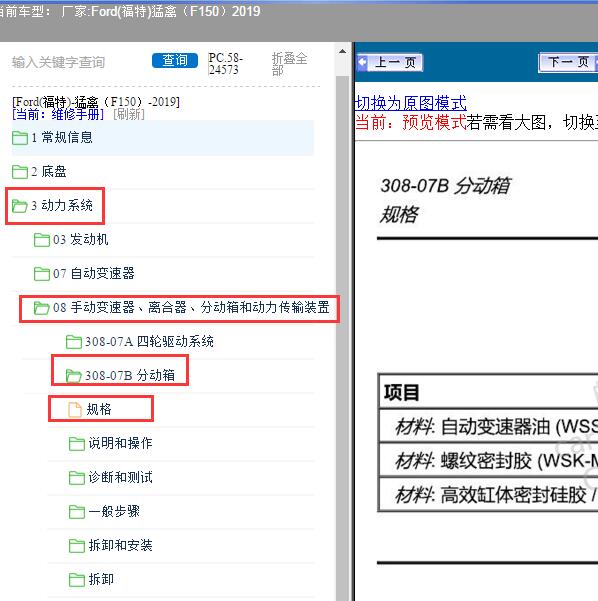This screenshot has width=598, height=601.
Task: Click the 材料: 螺纹密封胶 table row
Action: pyautogui.click(x=488, y=460)
